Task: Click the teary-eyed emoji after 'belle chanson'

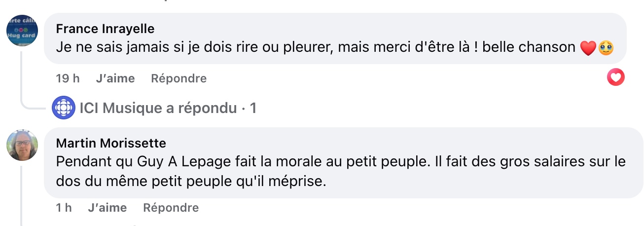Action: pos(606,48)
